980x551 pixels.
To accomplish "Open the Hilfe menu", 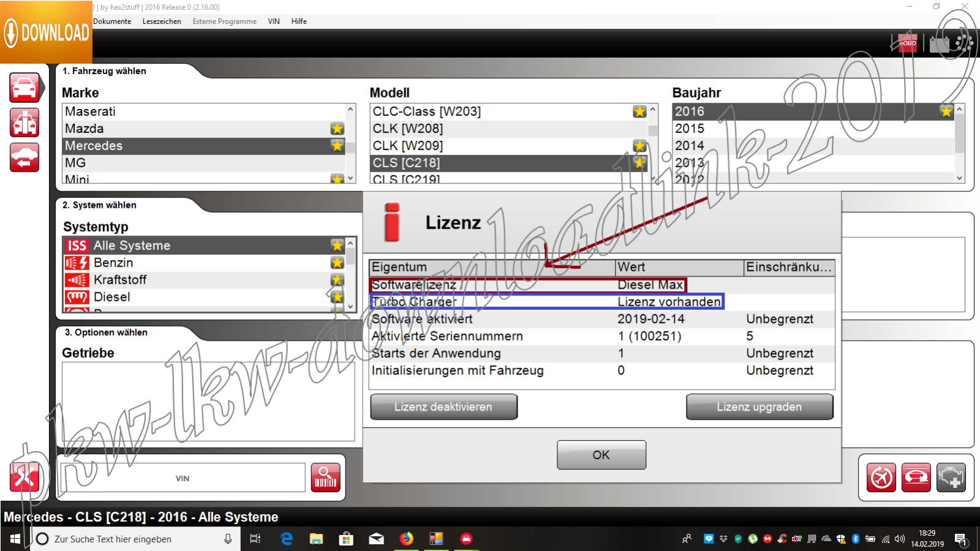I will point(299,21).
